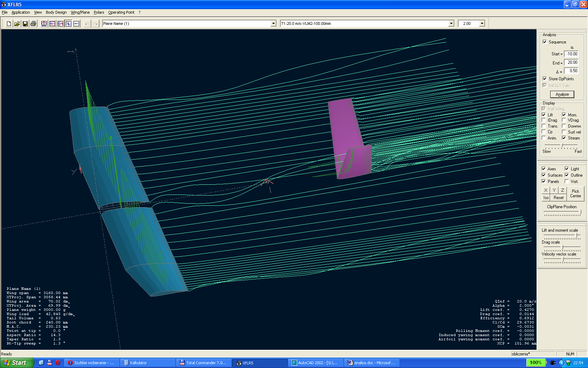The image size is (588, 368).
Task: Click the End alpha input field
Action: [571, 62]
